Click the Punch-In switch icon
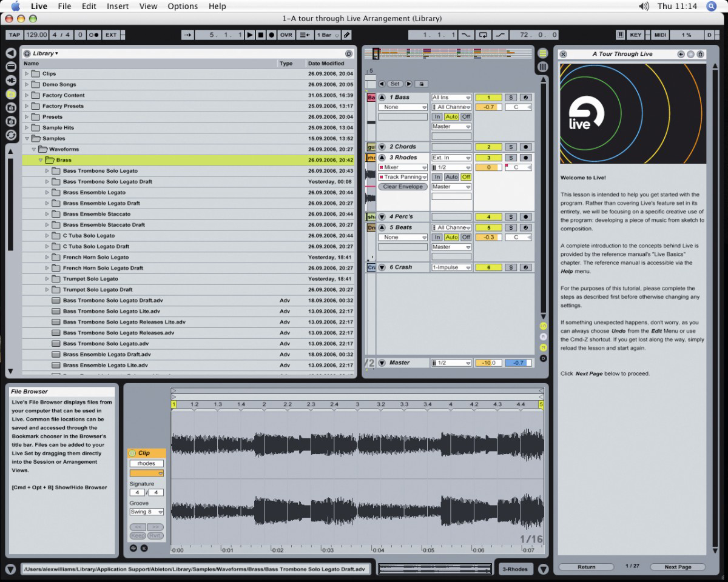The width and height of the screenshot is (728, 582). point(465,35)
